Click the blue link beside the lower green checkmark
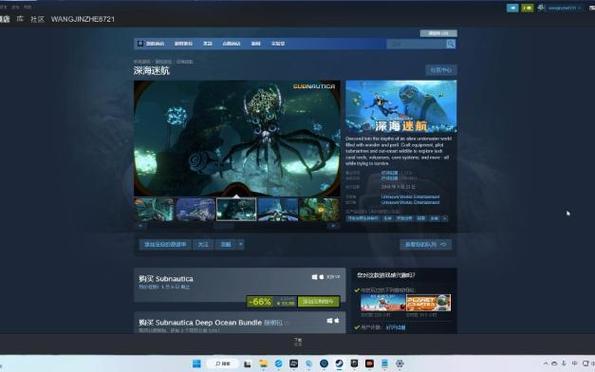Screen dimensions: 595x372 click(395, 327)
